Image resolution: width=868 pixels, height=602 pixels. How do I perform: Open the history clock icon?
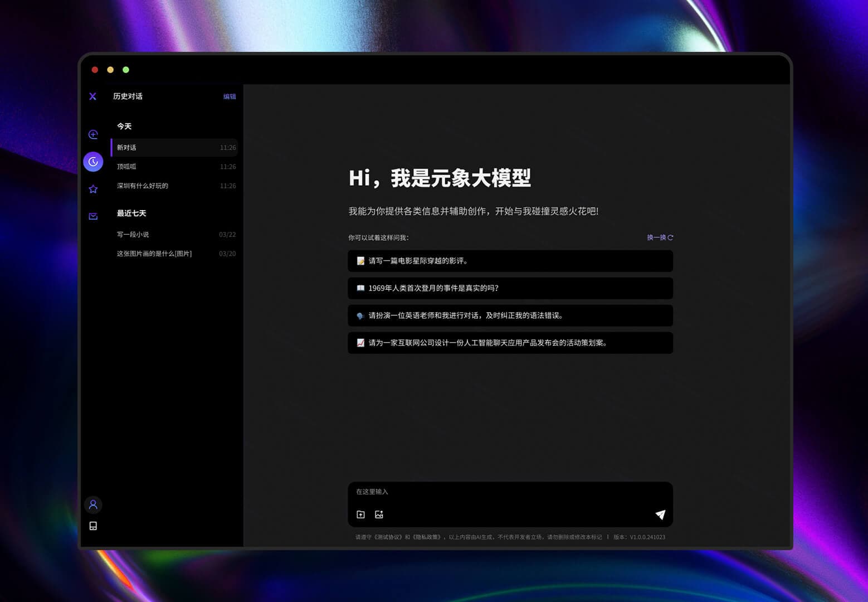click(x=93, y=162)
